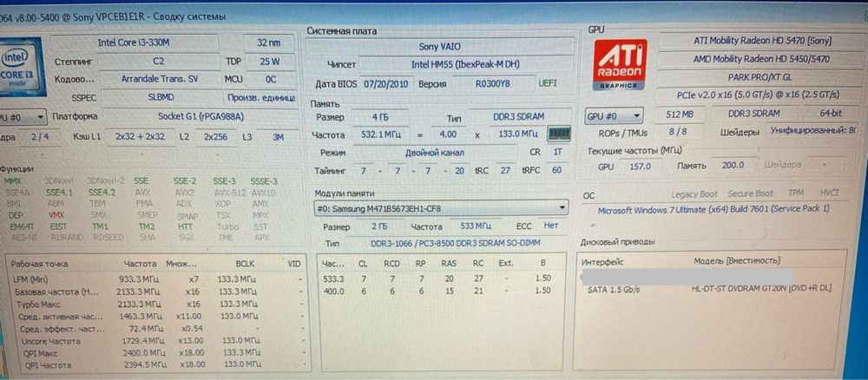Click the HL-DT-ST DVDRAM GT20N drive row
Viewport: 868px width, 380px height.
click(x=710, y=289)
